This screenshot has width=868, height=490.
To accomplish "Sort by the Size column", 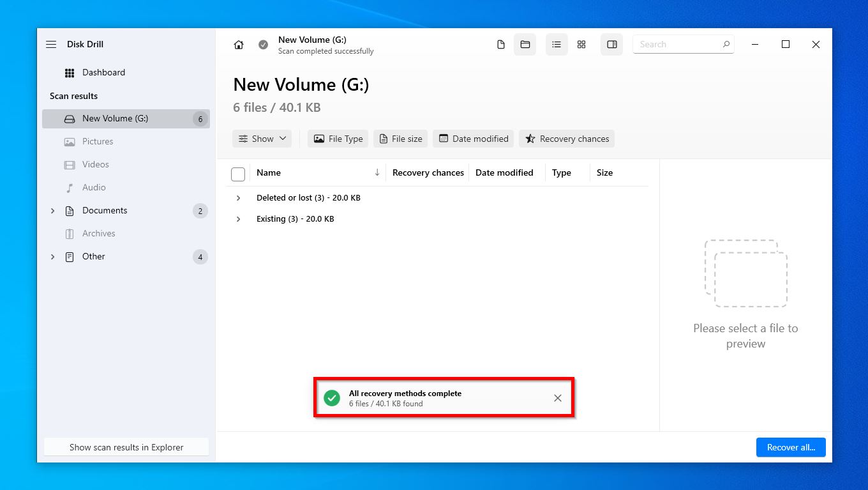I will click(x=604, y=172).
